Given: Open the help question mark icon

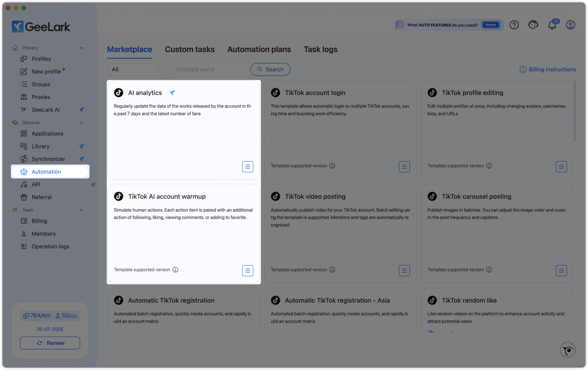Looking at the screenshot, I should (514, 25).
